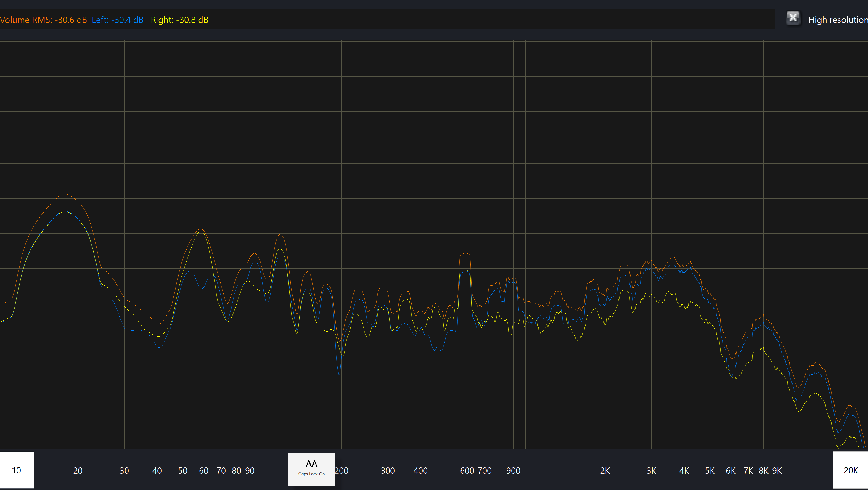Click the empty status bar area beside RMS readout

(x=472, y=20)
